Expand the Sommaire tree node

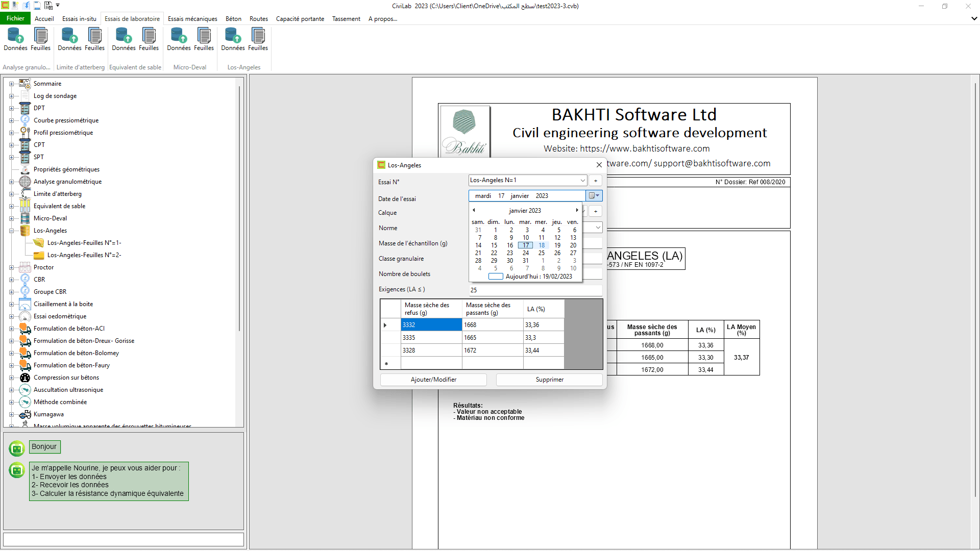point(11,84)
